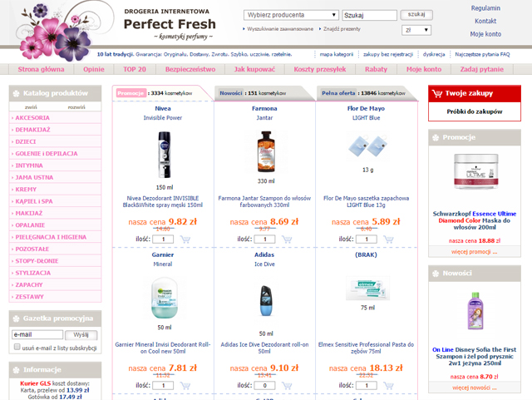Click cart icon under Garnier Mineral roll-on
Screen dimensions: 532x400
[x=185, y=386]
